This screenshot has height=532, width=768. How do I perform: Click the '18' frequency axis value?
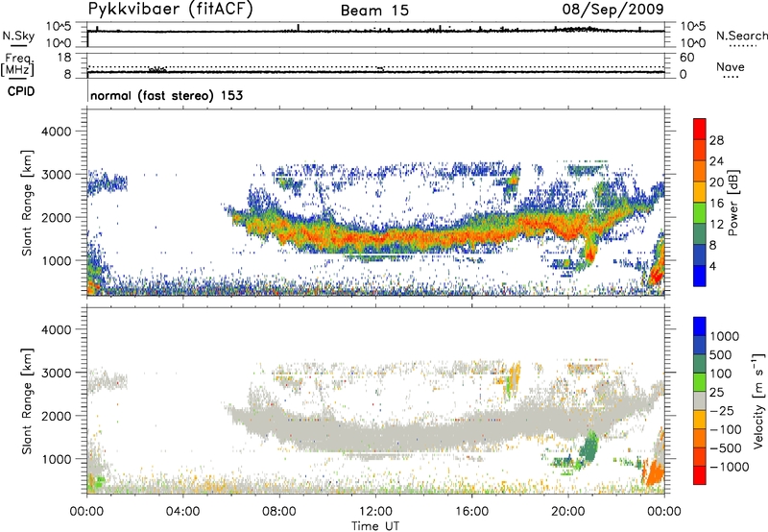pos(64,58)
